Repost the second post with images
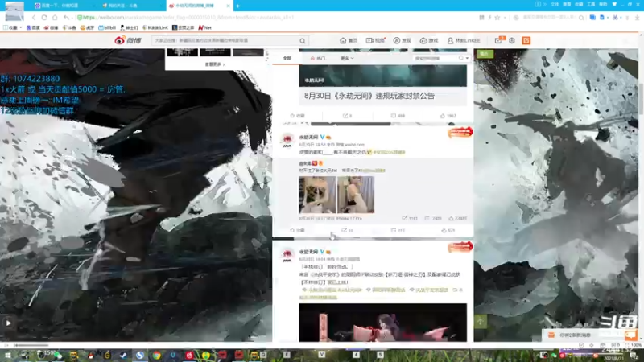The height and width of the screenshot is (362, 644). click(x=348, y=231)
